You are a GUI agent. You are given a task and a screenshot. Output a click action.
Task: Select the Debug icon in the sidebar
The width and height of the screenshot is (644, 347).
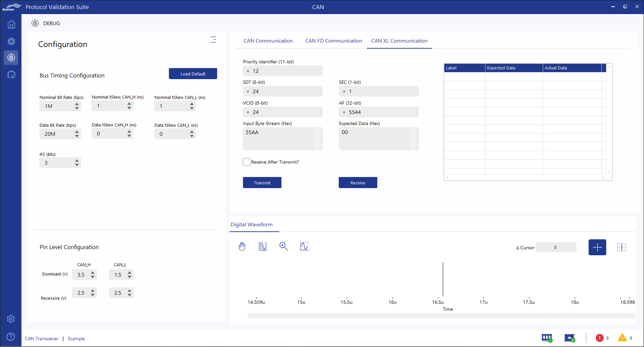[x=11, y=58]
